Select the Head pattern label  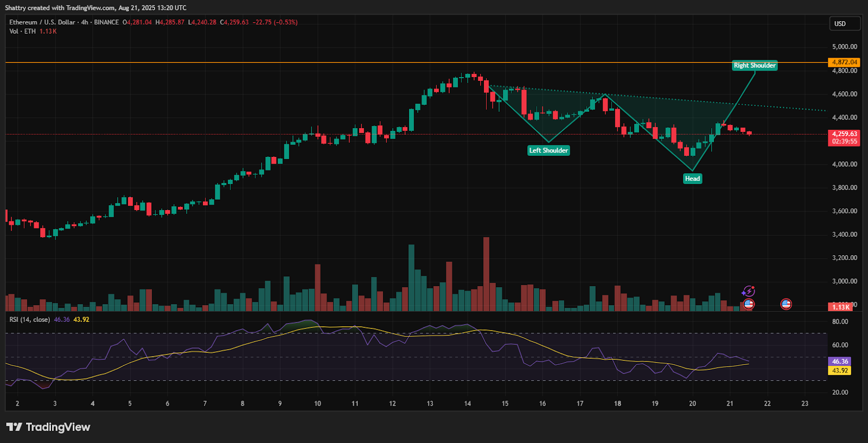(692, 179)
